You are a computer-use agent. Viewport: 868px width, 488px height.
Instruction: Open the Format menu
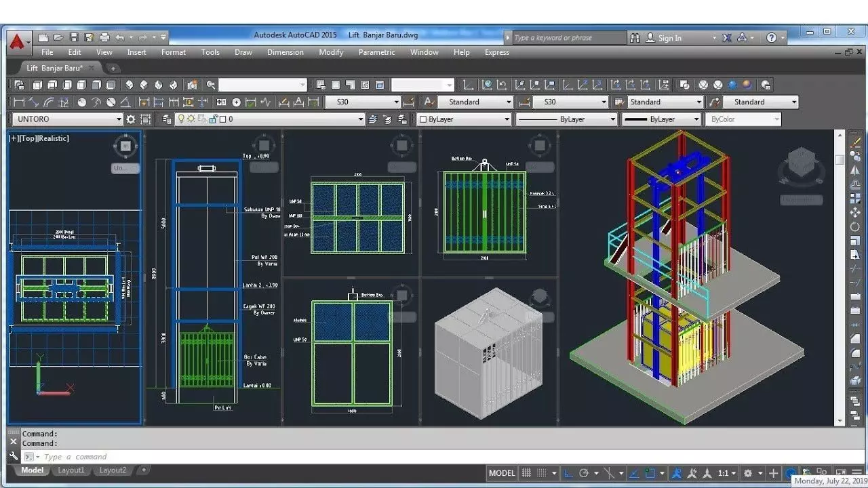click(x=174, y=52)
